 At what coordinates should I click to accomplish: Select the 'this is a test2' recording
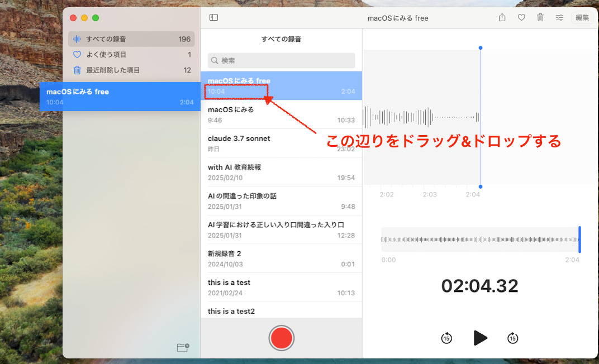[281, 310]
